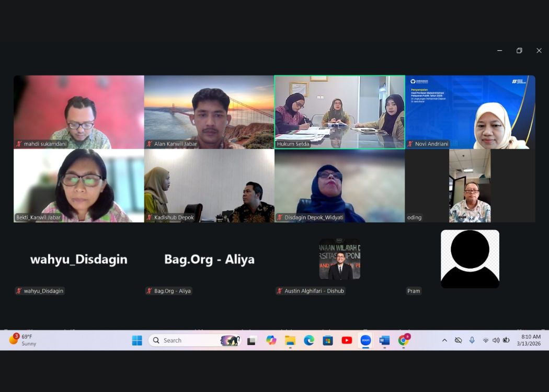The width and height of the screenshot is (549, 392).
Task: Open the clock and date flyout
Action: tap(528, 340)
